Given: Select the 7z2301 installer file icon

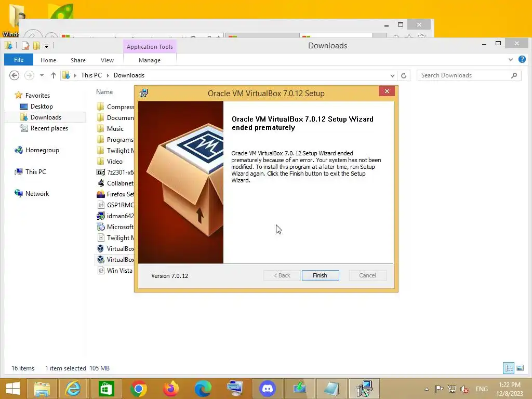Looking at the screenshot, I should (101, 172).
